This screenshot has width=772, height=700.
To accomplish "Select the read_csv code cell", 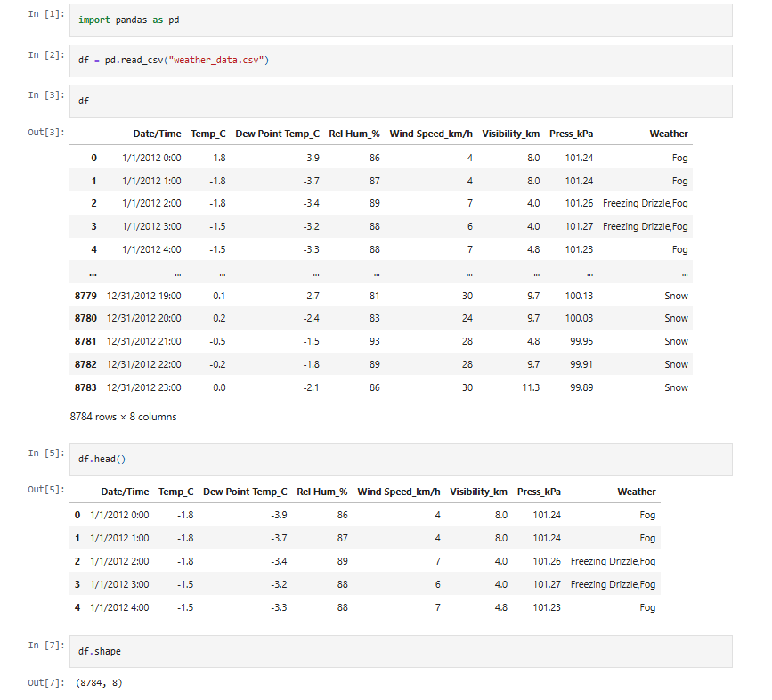I will (401, 61).
